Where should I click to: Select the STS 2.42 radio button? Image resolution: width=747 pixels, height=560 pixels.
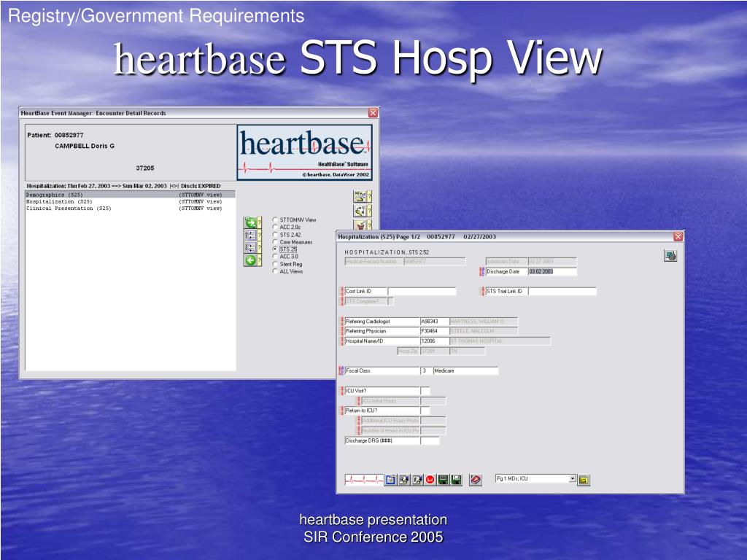click(x=275, y=234)
